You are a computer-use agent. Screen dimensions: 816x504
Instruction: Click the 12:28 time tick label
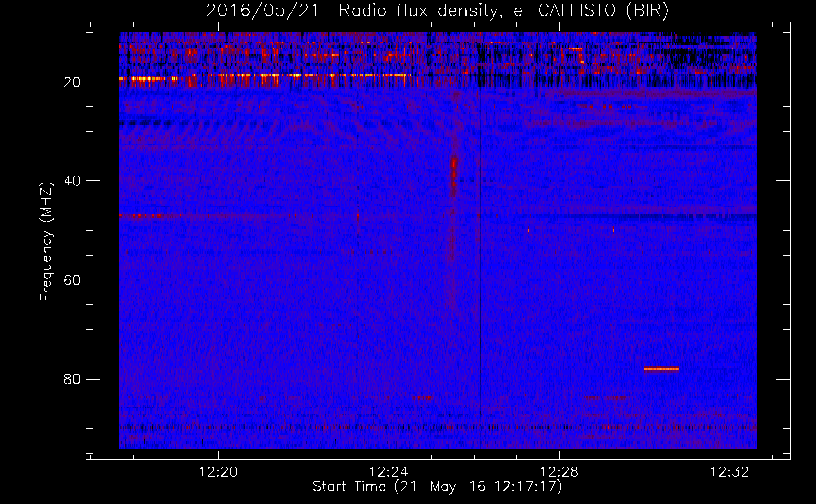pos(559,472)
